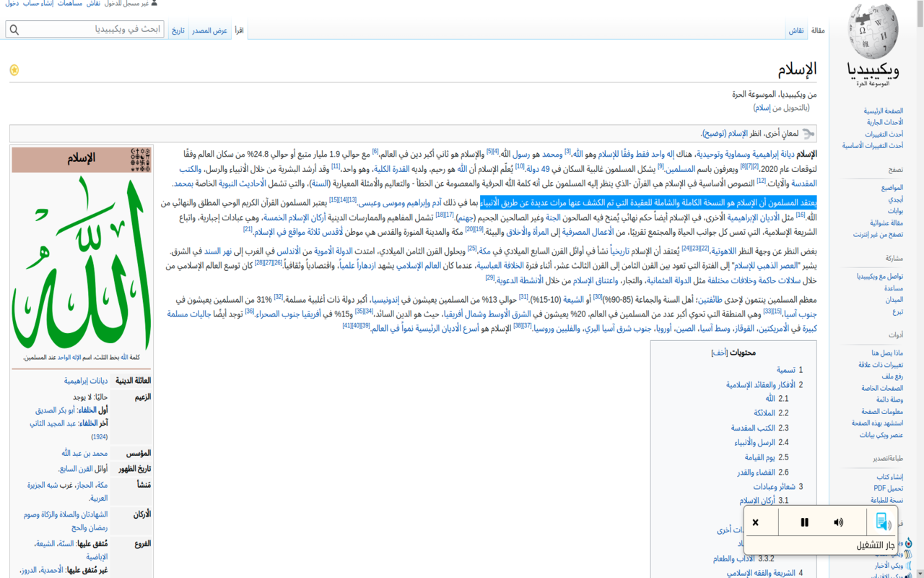Click the disambiguation fork icon
This screenshot has width=924, height=578.
click(x=808, y=134)
